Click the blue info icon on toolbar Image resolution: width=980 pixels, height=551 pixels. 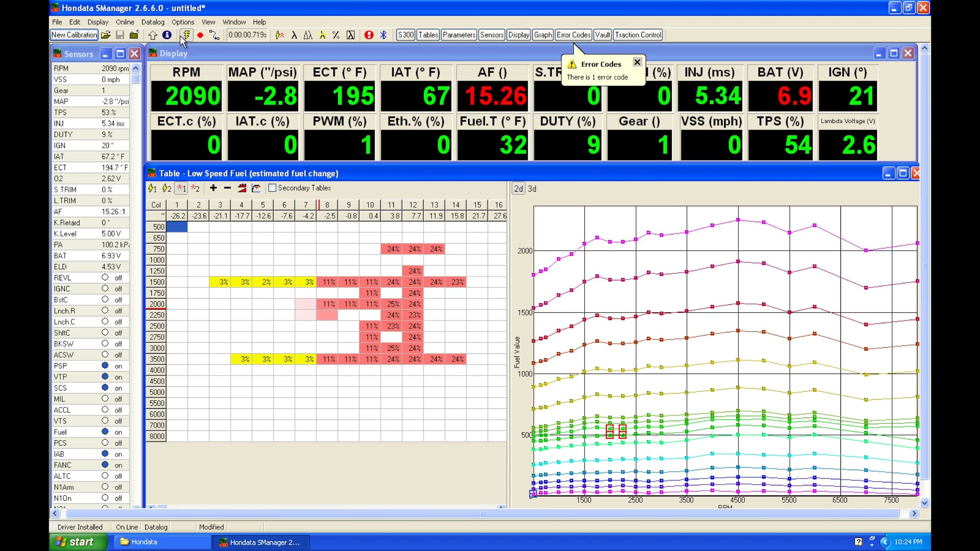[x=166, y=35]
